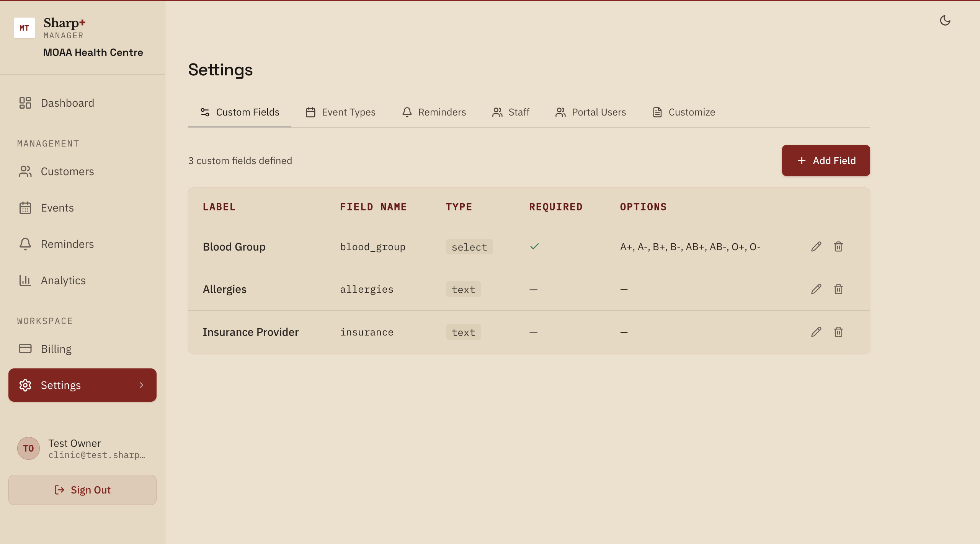Edit the Insurance Provider field
980x544 pixels.
(816, 332)
